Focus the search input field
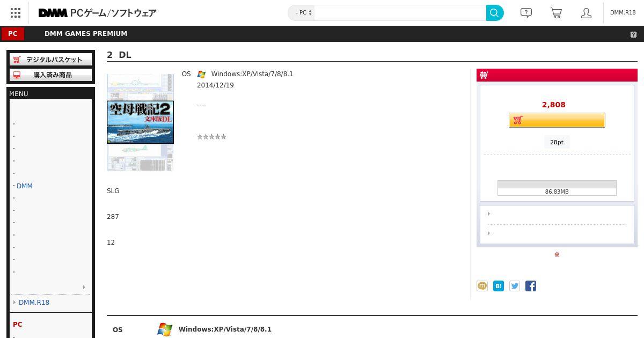 (x=400, y=13)
